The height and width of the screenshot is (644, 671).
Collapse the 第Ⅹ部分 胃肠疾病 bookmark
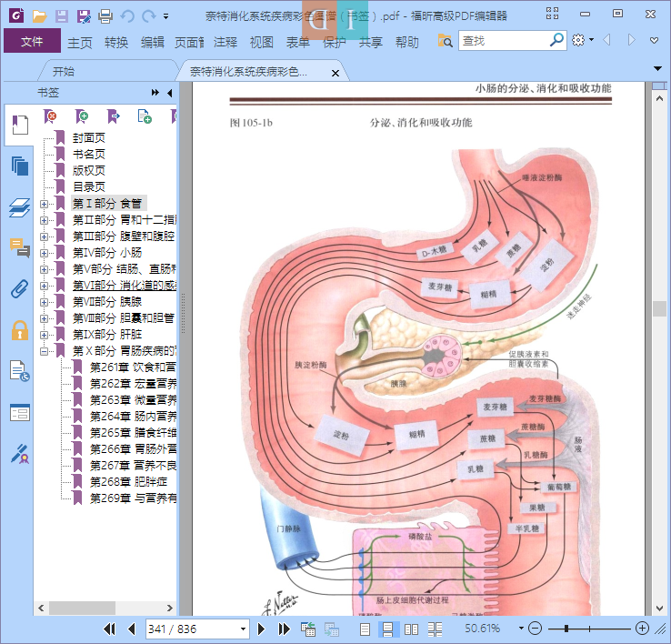pos(44,351)
